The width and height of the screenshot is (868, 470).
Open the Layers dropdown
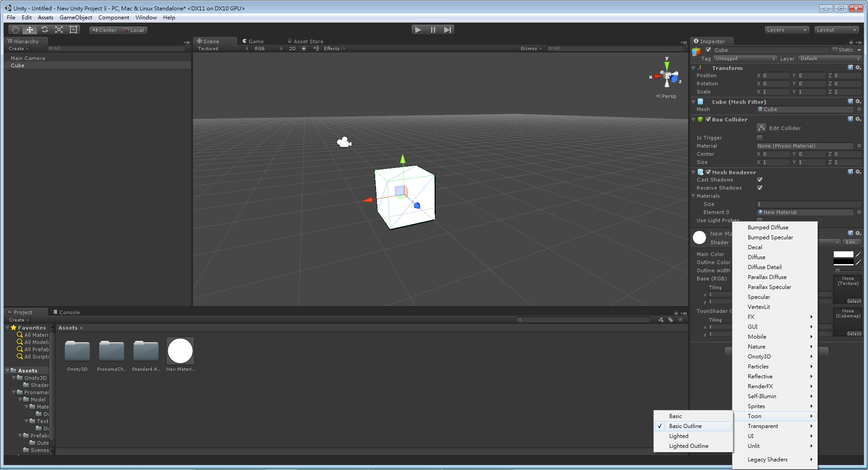pyautogui.click(x=787, y=30)
